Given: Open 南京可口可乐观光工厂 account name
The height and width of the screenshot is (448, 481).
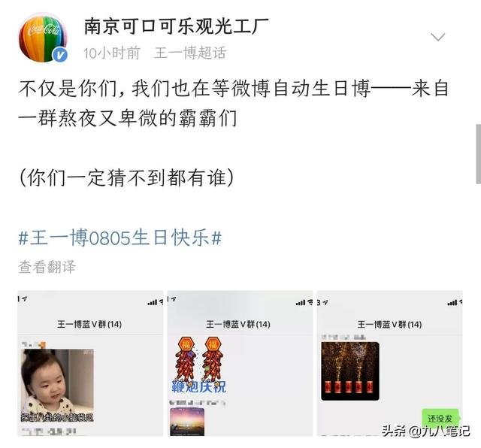Looking at the screenshot, I should click(177, 26).
